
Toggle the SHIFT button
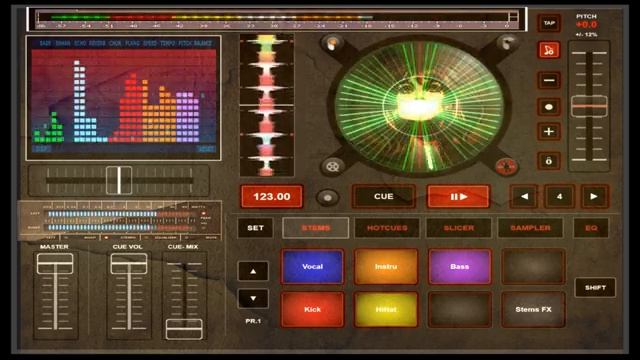coord(595,287)
